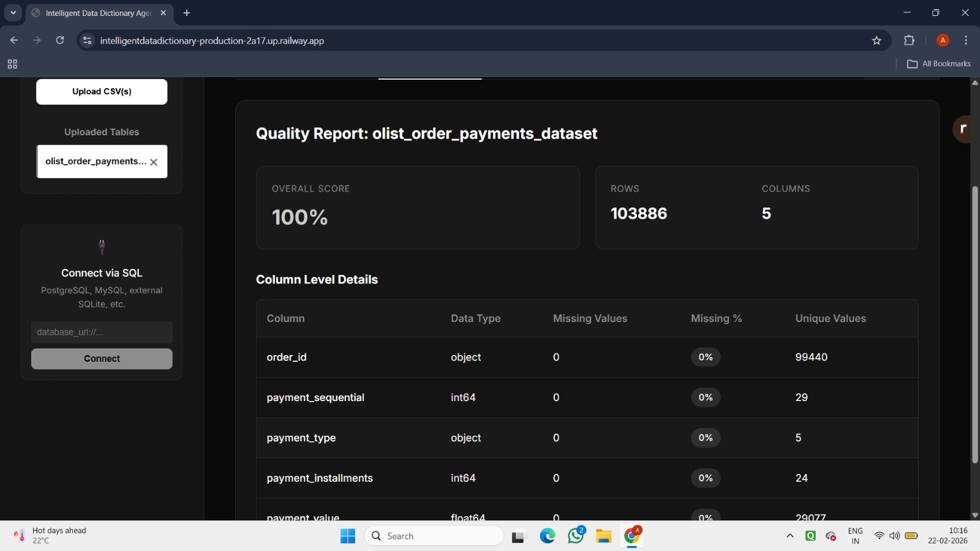Open the All Bookmarks folder

pos(938,64)
